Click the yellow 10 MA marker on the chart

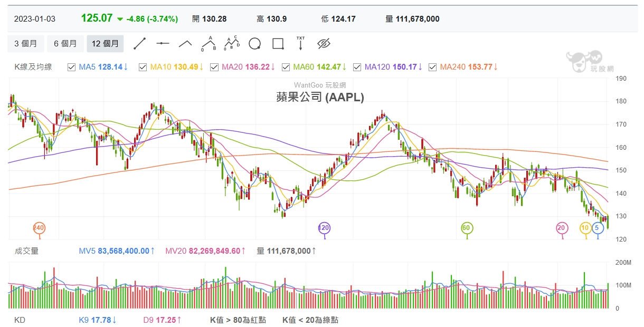[585, 228]
